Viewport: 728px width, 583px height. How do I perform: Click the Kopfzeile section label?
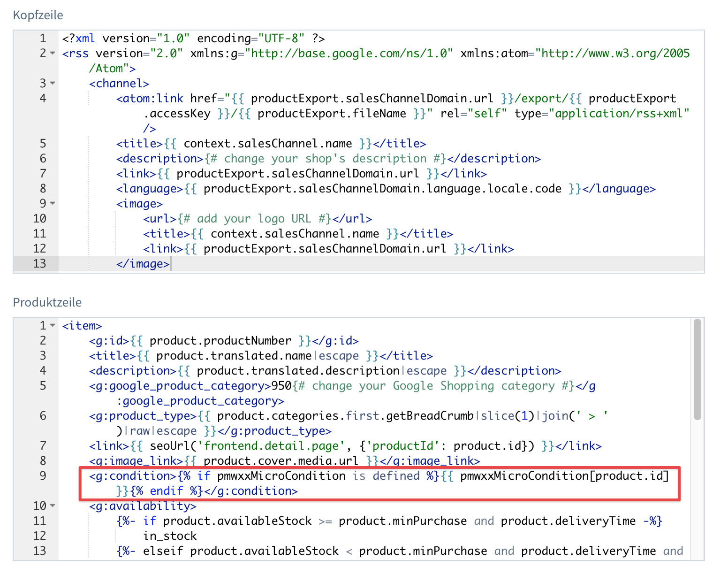point(38,15)
